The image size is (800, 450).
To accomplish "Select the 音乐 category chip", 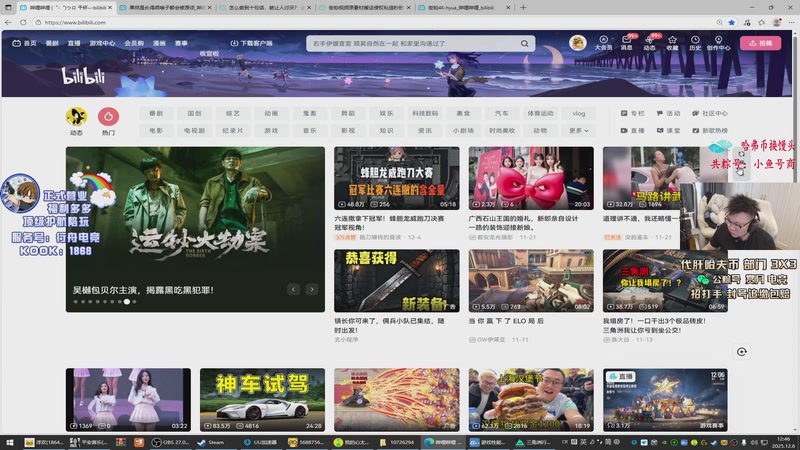I will click(x=310, y=131).
